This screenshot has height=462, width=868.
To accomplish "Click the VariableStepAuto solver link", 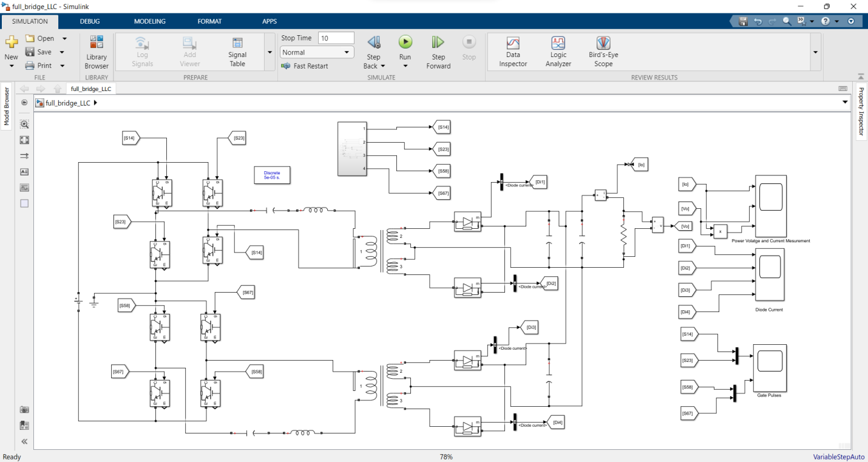I will (x=839, y=457).
